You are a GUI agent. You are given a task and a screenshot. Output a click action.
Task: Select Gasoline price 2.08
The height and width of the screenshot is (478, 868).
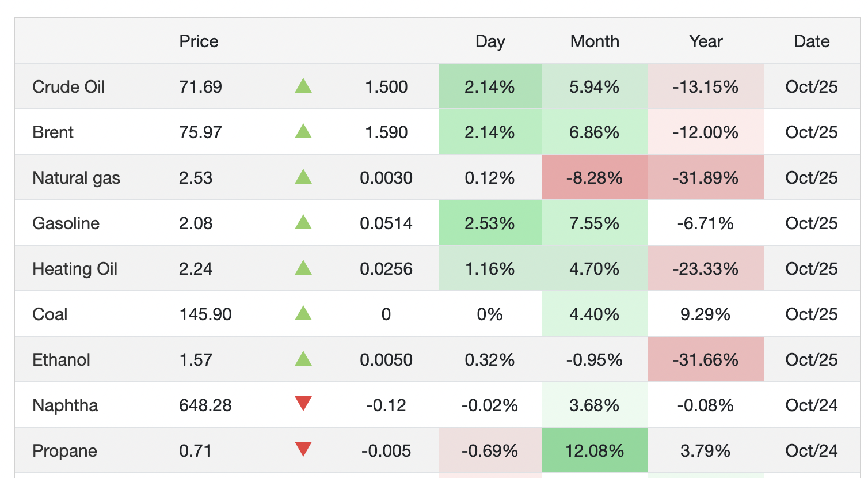click(196, 223)
